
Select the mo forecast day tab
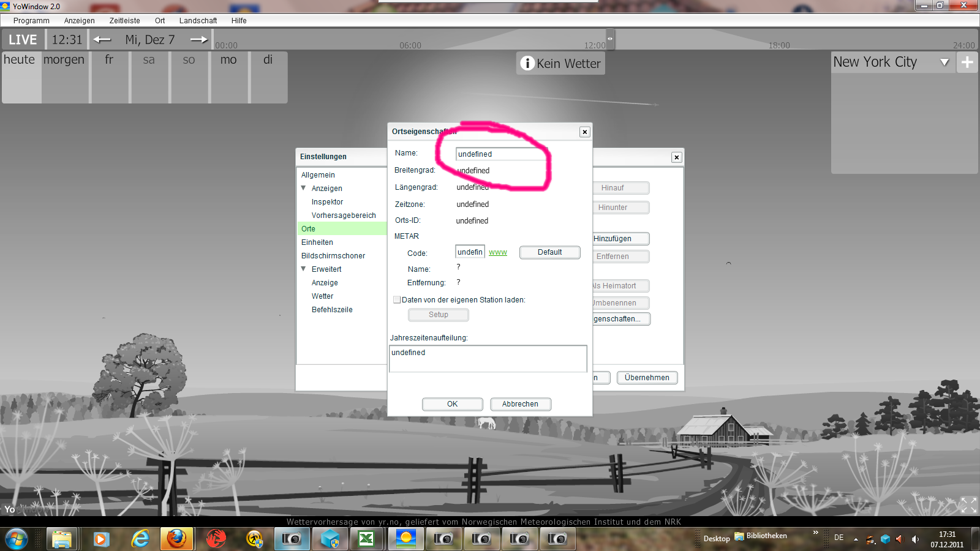click(230, 77)
